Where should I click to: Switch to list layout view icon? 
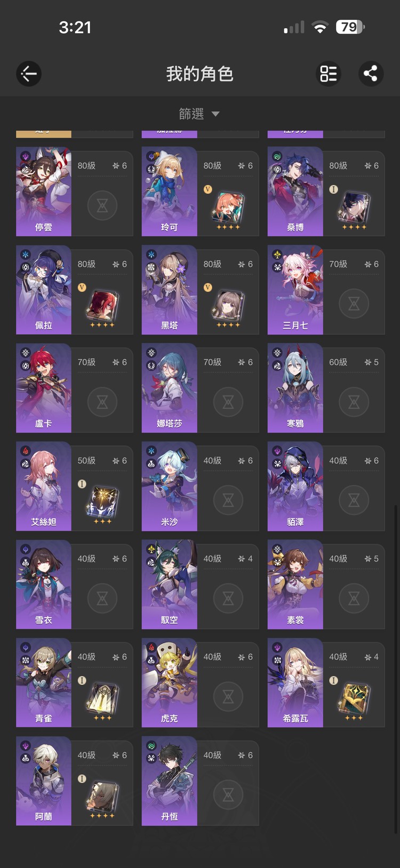[x=328, y=74]
